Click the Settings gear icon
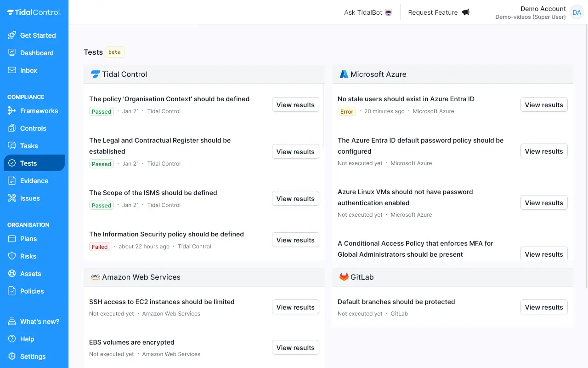The width and height of the screenshot is (588, 368). [12, 356]
